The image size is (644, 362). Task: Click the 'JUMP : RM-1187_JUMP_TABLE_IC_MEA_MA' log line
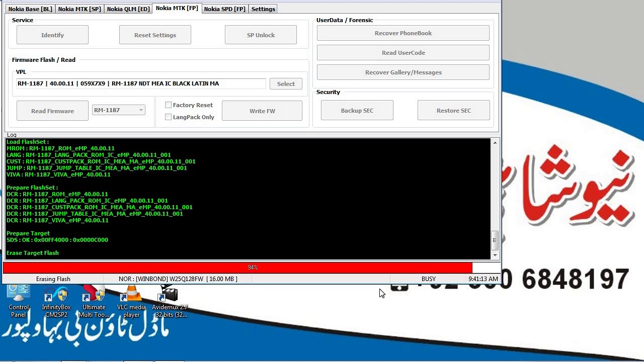click(x=97, y=168)
